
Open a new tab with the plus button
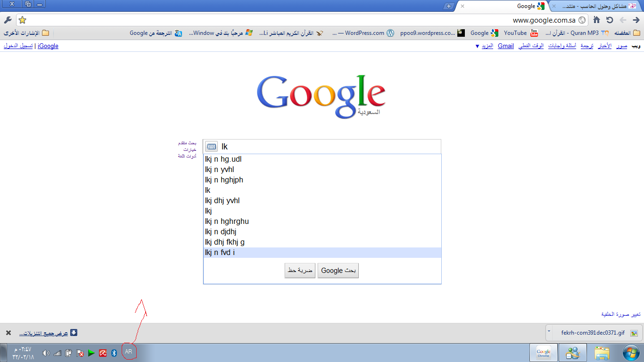pos(449,6)
